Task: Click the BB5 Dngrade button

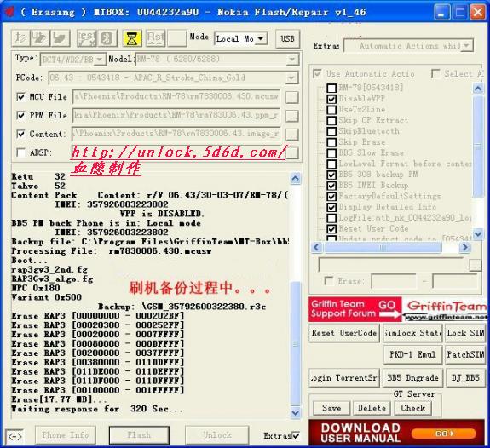Action: (412, 378)
